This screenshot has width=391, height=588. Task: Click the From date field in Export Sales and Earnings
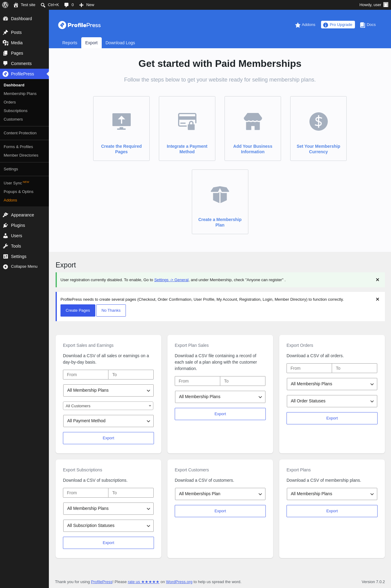[x=86, y=375]
